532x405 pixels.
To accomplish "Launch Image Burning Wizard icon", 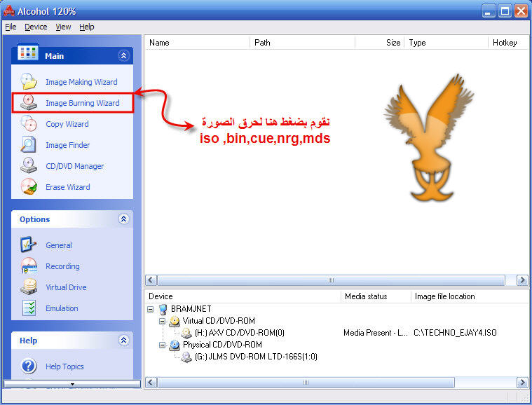I will tap(29, 102).
